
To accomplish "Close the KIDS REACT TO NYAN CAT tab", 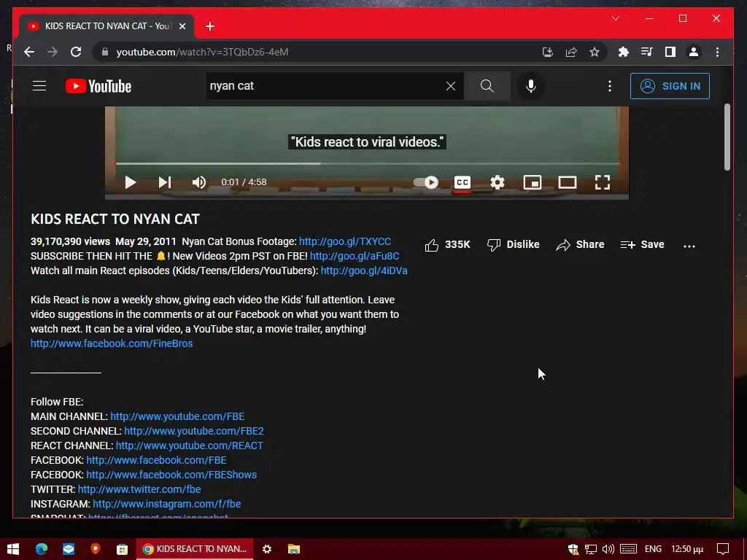I will [182, 26].
